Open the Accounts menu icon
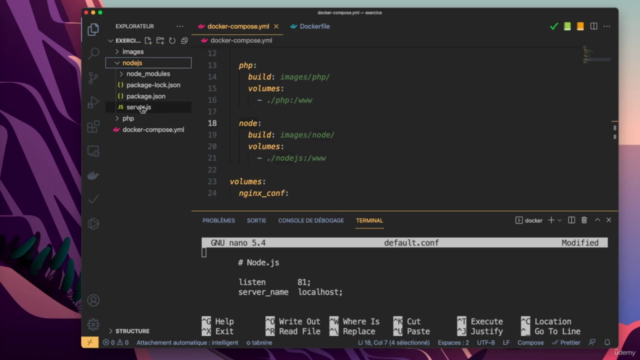The height and width of the screenshot is (360, 640). 93,300
